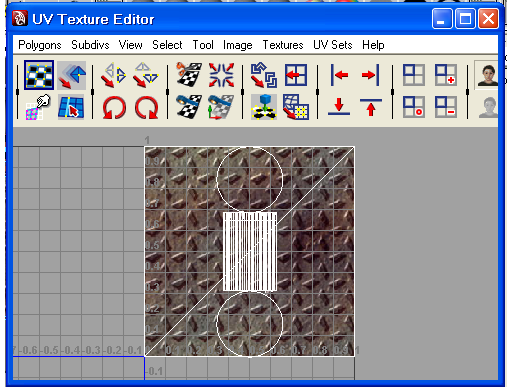Open the Tool menu
Screen dimensions: 512x387
203,45
